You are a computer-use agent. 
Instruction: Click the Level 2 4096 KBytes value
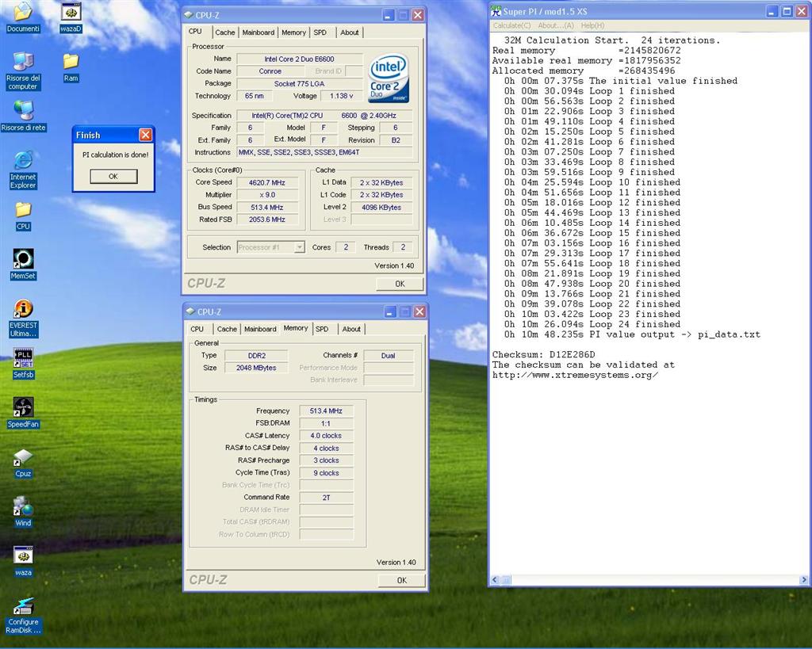point(381,207)
